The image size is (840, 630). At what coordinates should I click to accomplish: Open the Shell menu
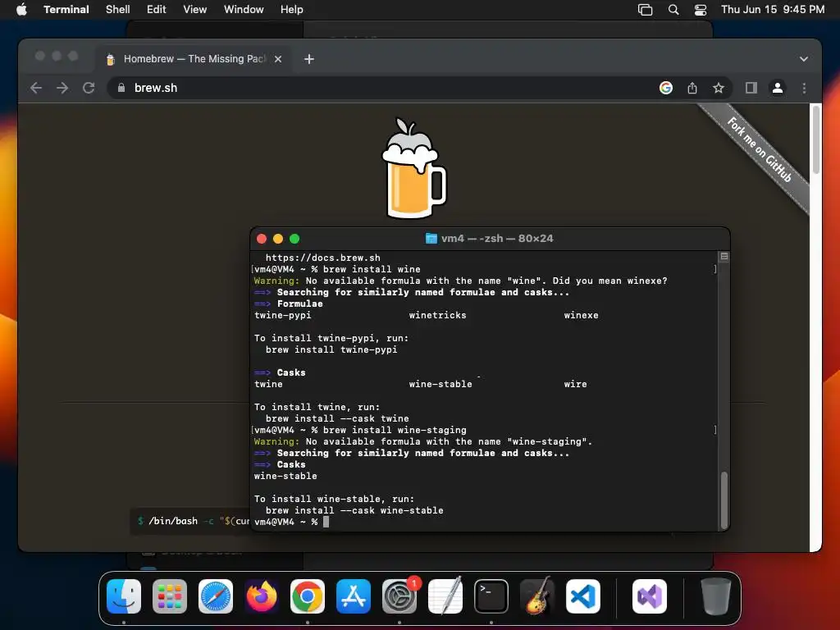pos(118,10)
